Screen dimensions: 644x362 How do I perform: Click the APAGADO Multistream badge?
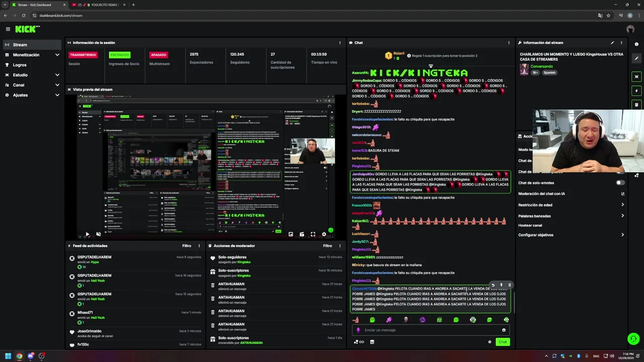coord(158,55)
